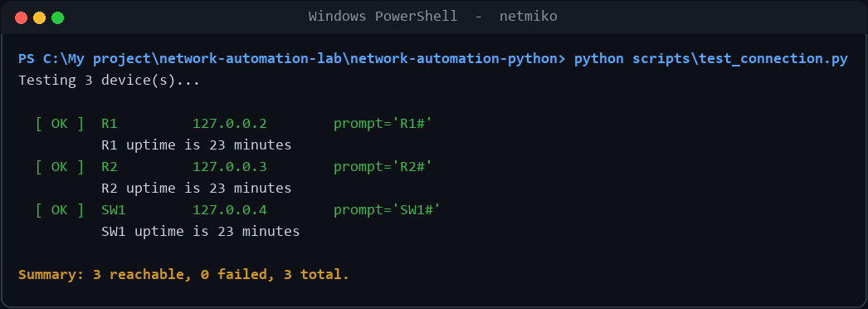Click the PS prompt path text
The width and height of the screenshot is (868, 309).
pos(292,59)
